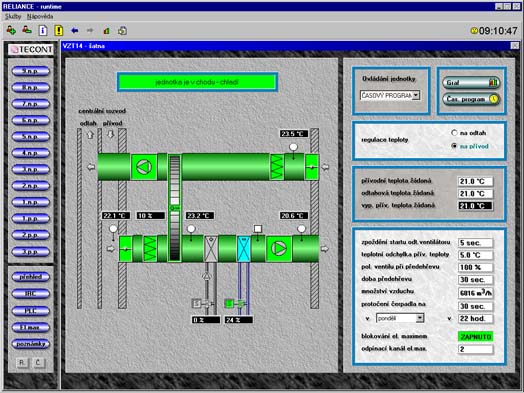
Task: Open the pondělí day dropdown
Action: [420, 318]
